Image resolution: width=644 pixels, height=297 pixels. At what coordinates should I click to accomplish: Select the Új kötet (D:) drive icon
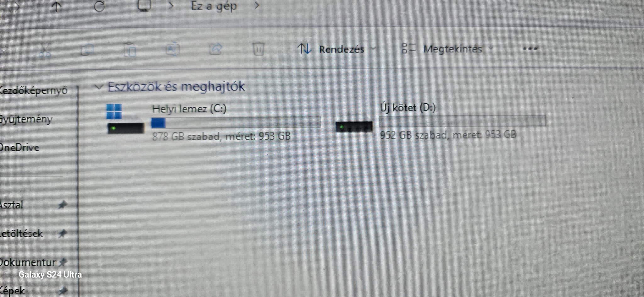(354, 127)
